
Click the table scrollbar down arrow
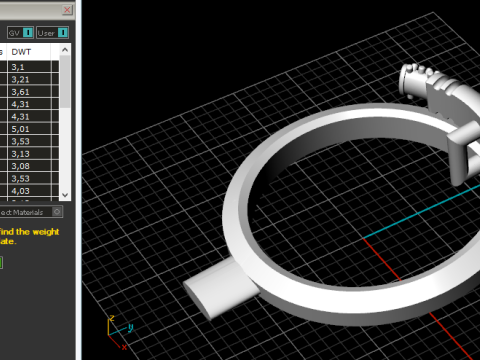tap(65, 195)
